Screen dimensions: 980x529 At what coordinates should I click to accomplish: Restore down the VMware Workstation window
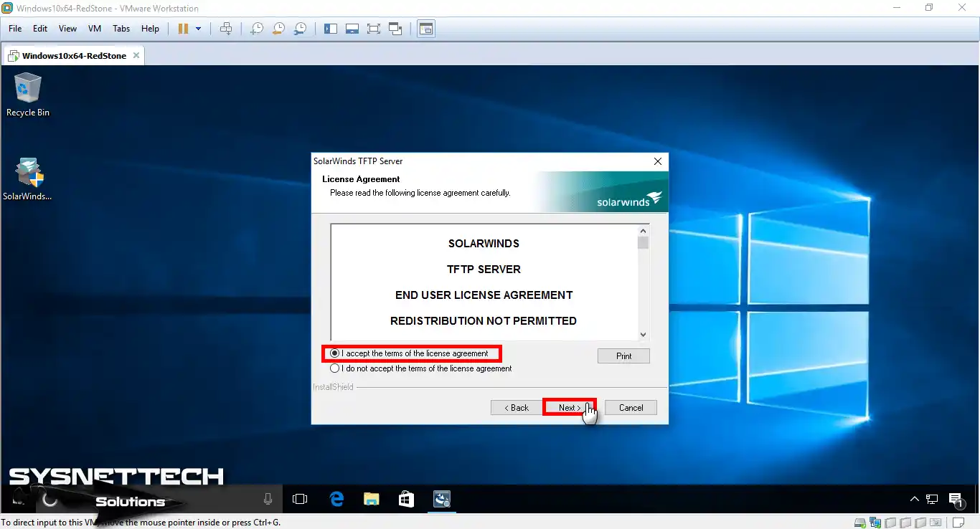coord(929,8)
